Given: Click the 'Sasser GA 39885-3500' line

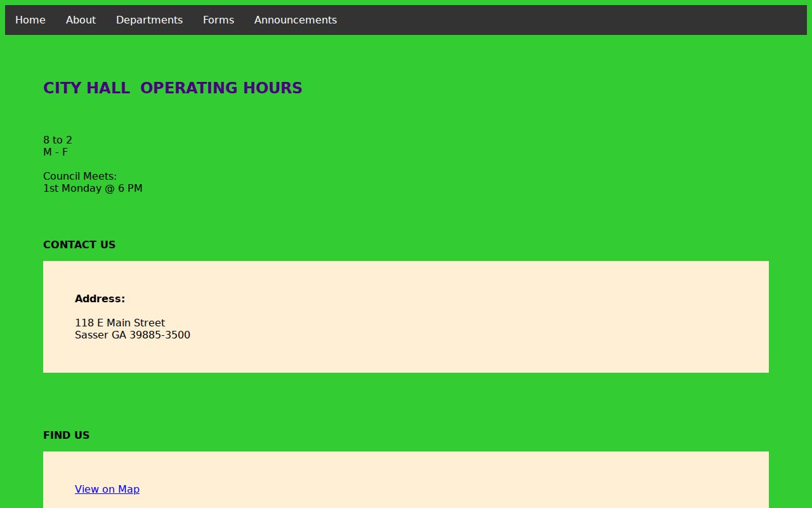Looking at the screenshot, I should [133, 335].
